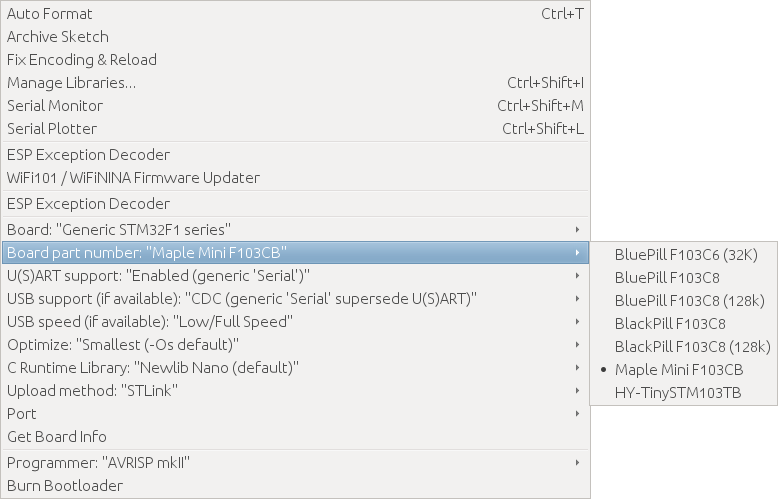Pick the HY-TinySTM103TB board part
Image resolution: width=778 pixels, height=499 pixels.
[678, 393]
